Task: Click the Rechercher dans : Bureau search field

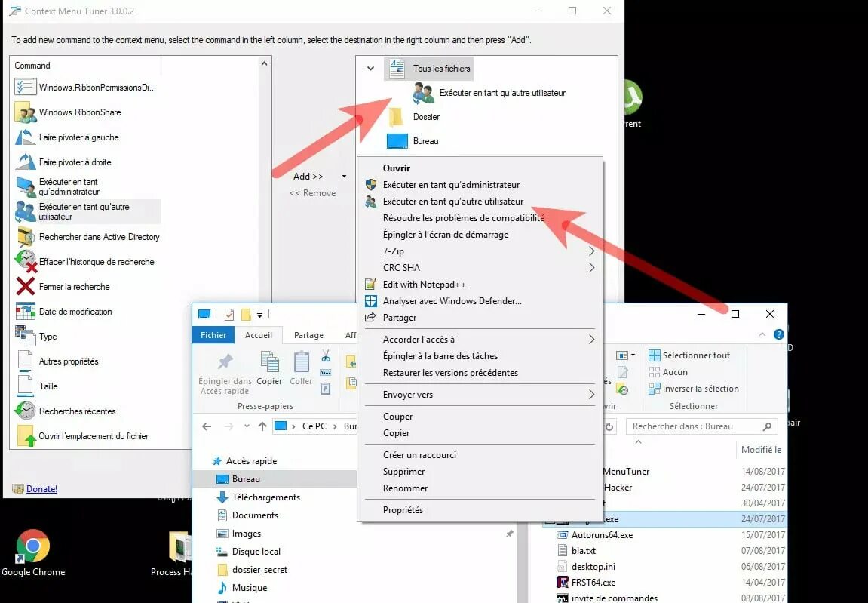Action: click(x=701, y=426)
